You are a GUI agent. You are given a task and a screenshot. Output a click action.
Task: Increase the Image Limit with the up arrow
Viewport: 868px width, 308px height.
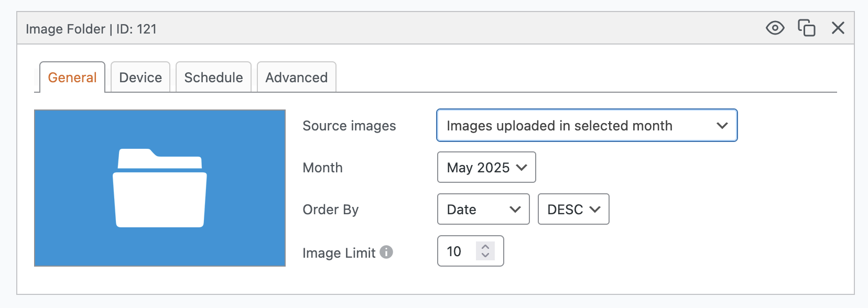coord(485,247)
